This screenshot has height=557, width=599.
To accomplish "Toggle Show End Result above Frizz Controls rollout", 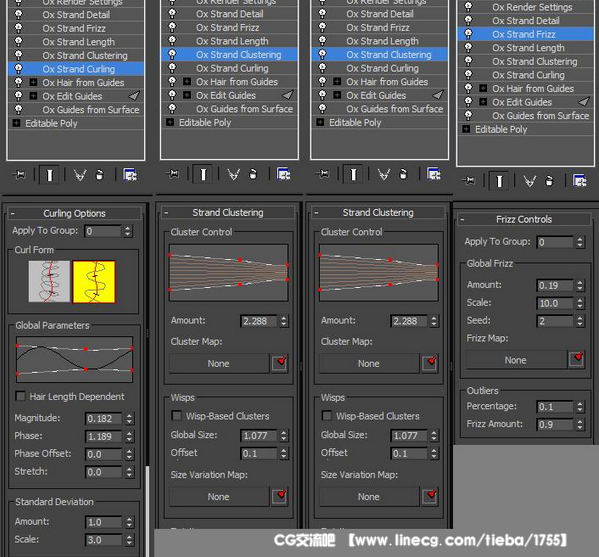I will pos(499,181).
